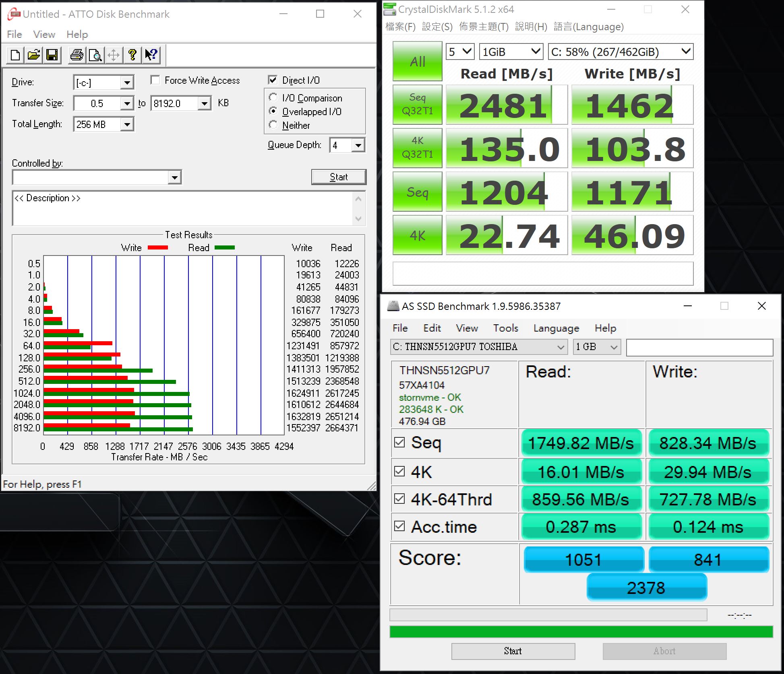Click empty text field beside AS SSD size
Screen dimensions: 784x674
699,347
